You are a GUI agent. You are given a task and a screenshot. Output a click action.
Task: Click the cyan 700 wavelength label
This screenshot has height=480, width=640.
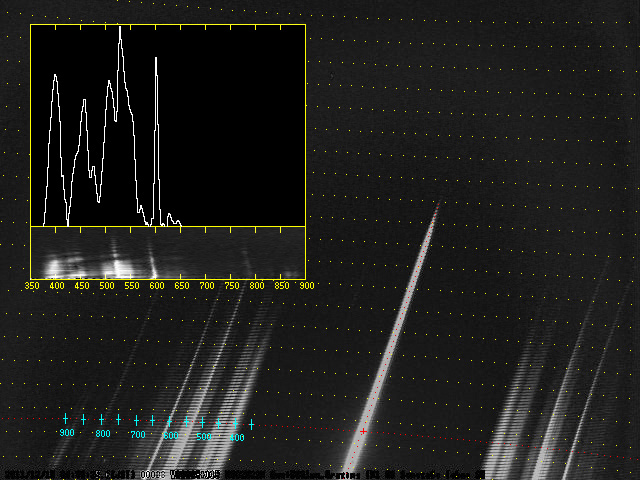137,435
